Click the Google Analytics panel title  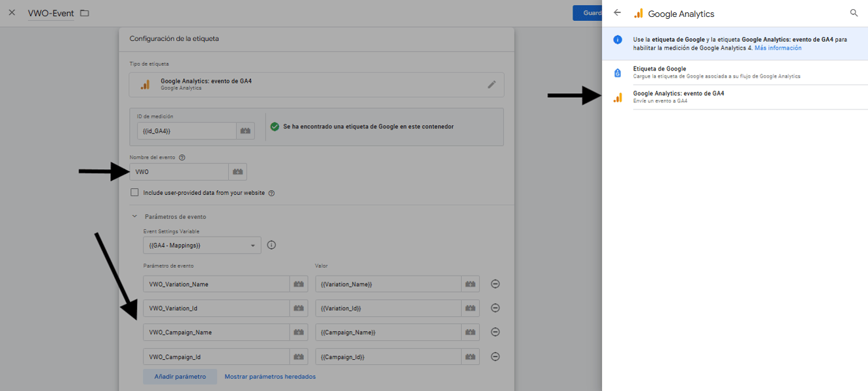coord(681,14)
